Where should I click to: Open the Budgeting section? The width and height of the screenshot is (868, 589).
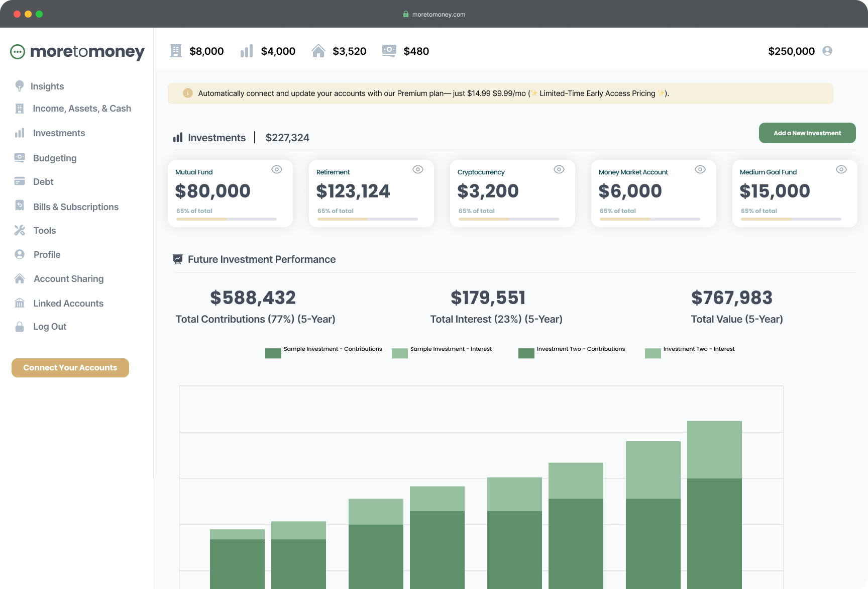pyautogui.click(x=55, y=158)
